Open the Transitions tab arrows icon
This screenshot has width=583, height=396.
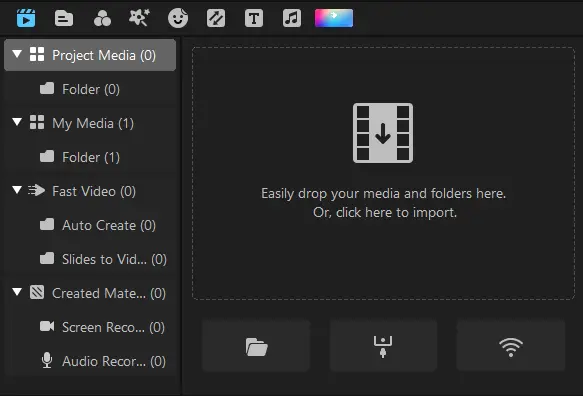click(x=216, y=18)
